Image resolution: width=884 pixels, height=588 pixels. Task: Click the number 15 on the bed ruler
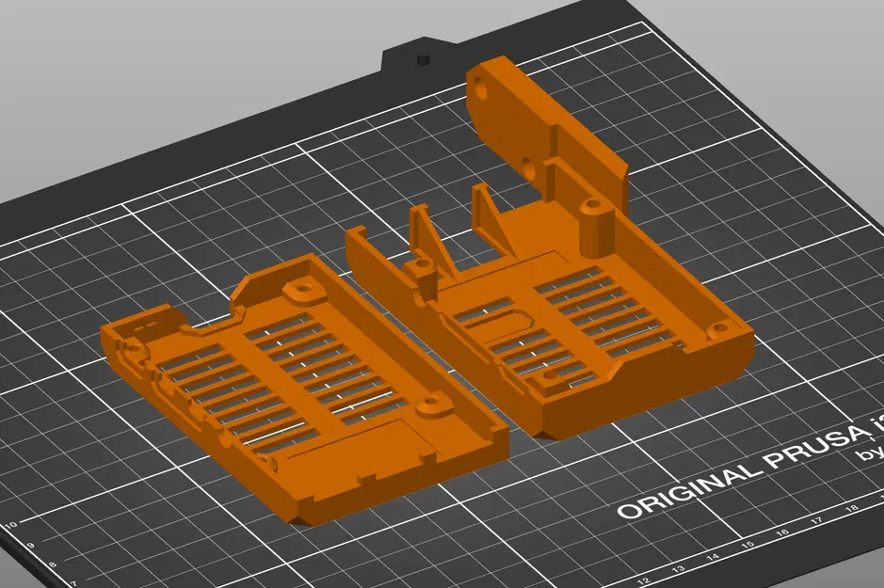pos(748,544)
